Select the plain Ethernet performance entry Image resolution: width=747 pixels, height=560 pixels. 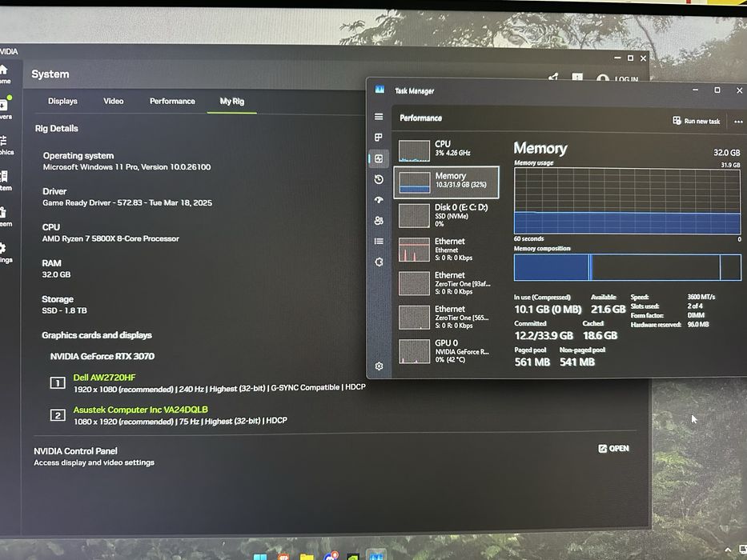coord(447,249)
